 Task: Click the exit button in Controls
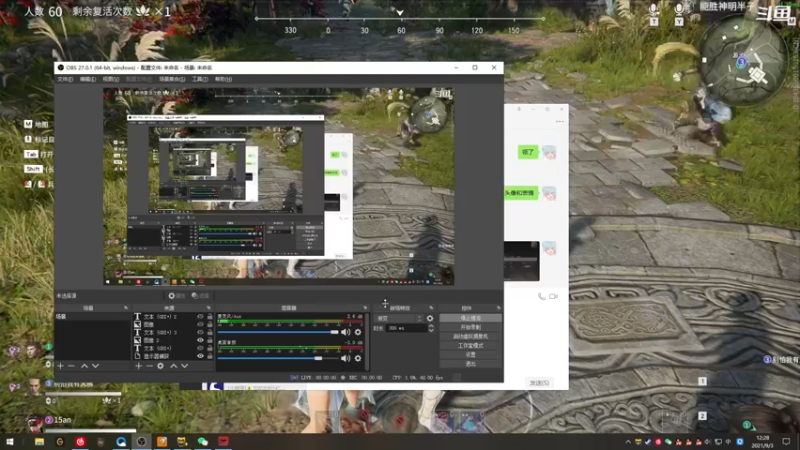pos(470,364)
